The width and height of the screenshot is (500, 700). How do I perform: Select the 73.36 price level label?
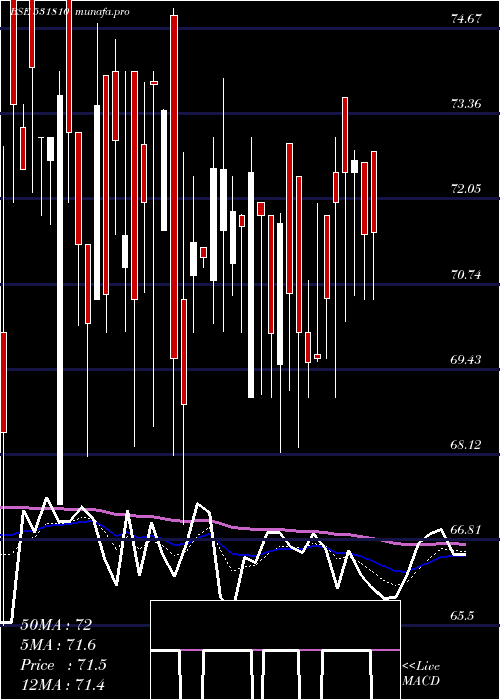tap(465, 104)
